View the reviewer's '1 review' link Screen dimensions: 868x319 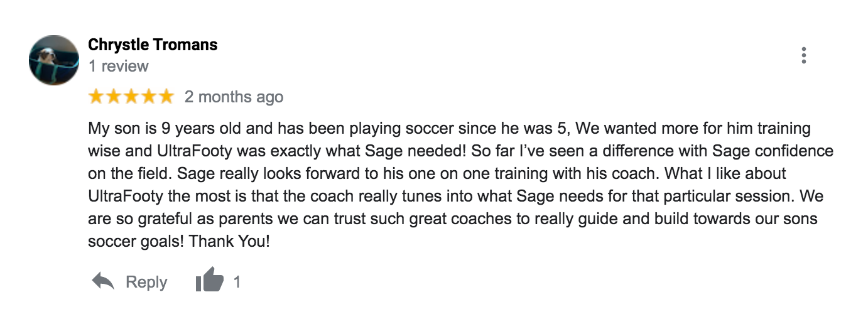(x=119, y=66)
